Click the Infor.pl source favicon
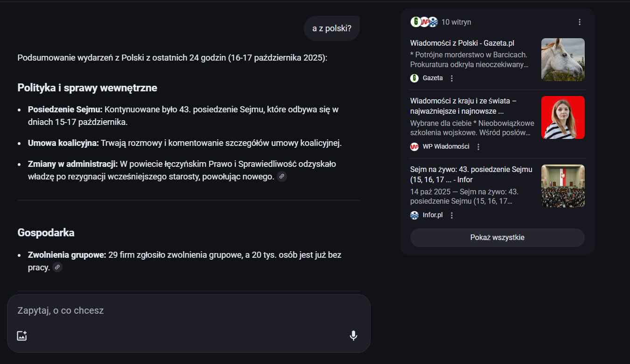630x364 pixels. point(414,215)
